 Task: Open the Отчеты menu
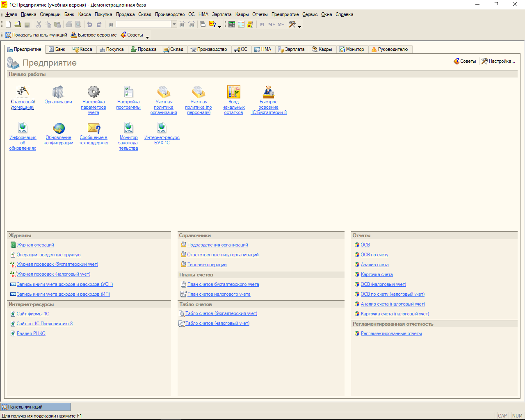pyautogui.click(x=260, y=14)
